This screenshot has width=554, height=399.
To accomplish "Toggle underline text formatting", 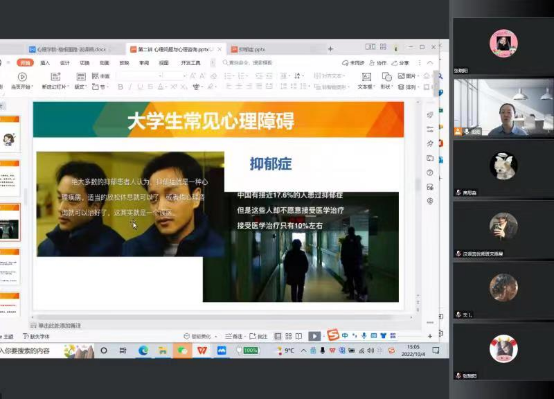I will 140,87.
